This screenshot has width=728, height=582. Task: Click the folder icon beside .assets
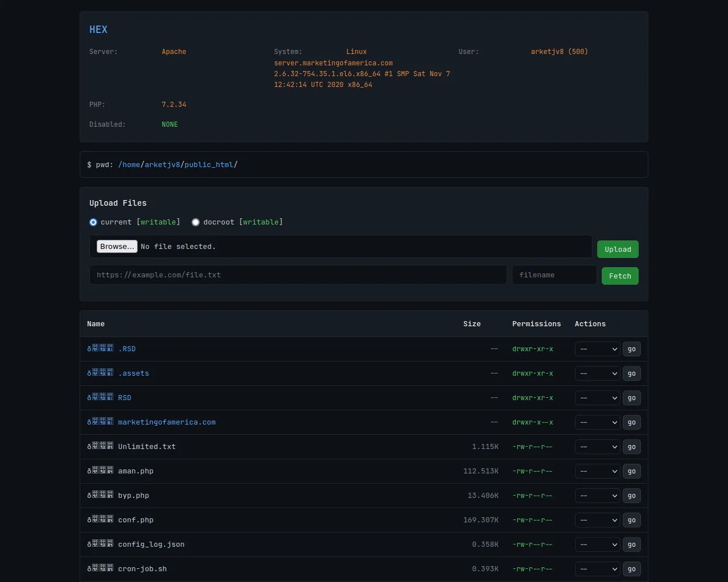coord(100,373)
